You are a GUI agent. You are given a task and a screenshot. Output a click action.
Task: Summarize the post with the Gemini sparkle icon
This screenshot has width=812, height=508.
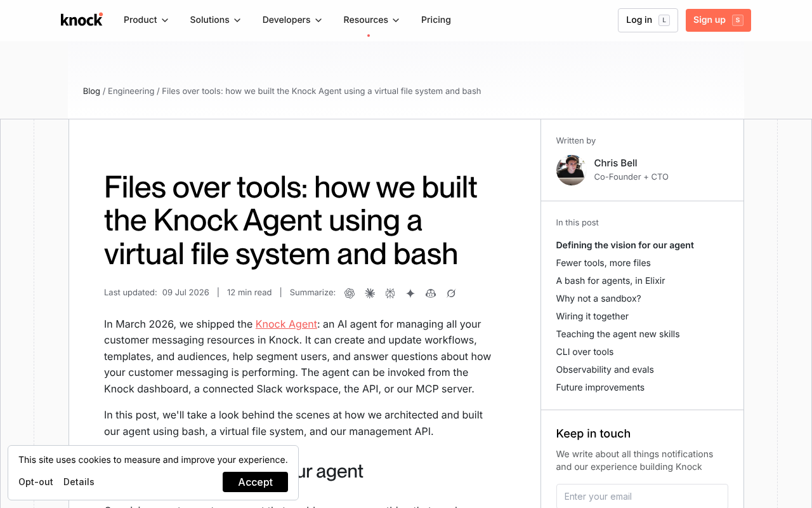pyautogui.click(x=410, y=293)
